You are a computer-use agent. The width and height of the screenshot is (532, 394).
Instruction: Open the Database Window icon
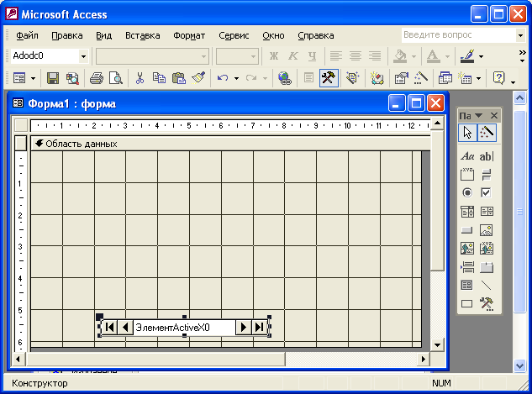tap(445, 78)
